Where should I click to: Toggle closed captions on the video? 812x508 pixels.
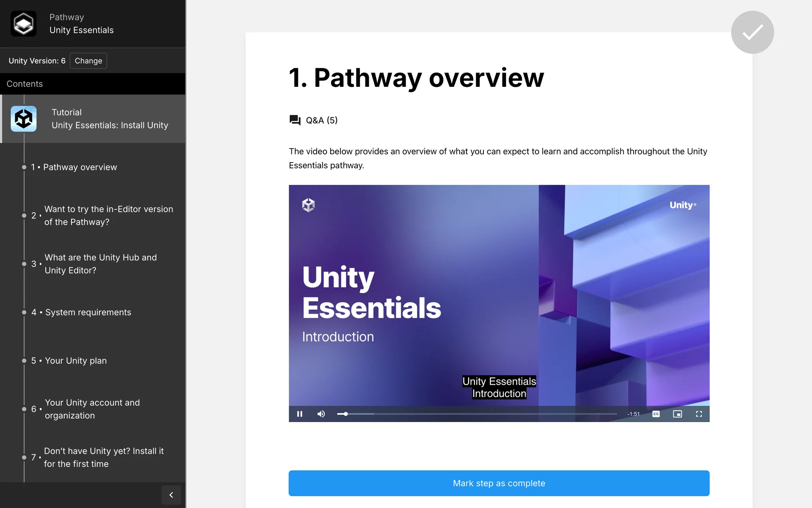[656, 414]
